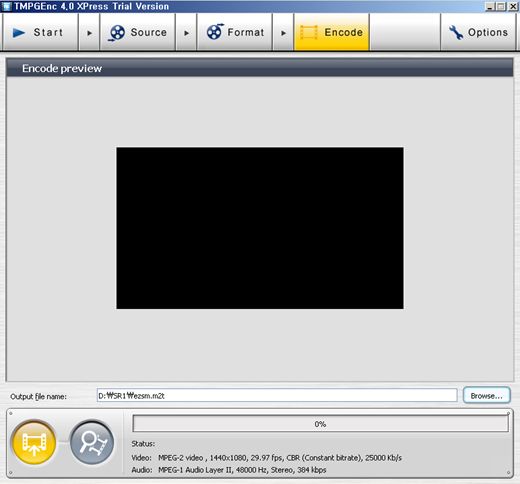520x484 pixels.
Task: Click the yellow Encode filmstrip icon
Action: tap(309, 32)
